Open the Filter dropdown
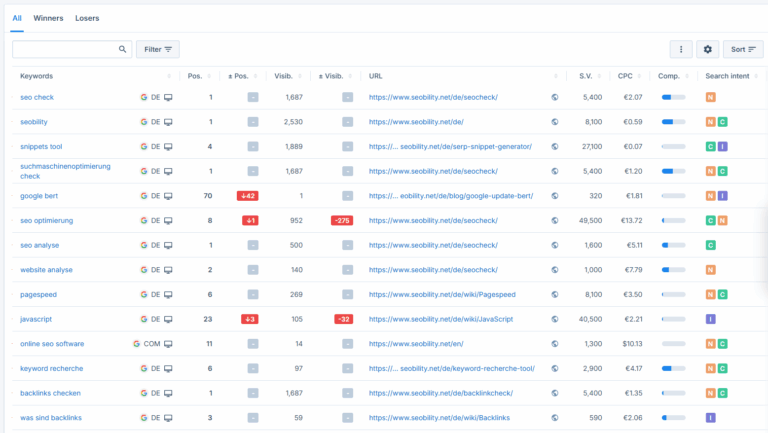This screenshot has height=433, width=768. pyautogui.click(x=158, y=49)
